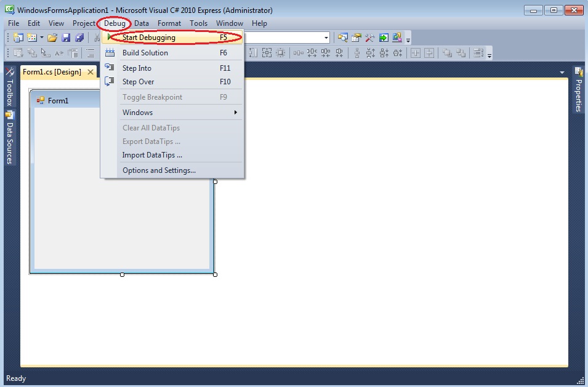Close the Form1.cs [Design] tab
This screenshot has width=588, height=387.
pyautogui.click(x=91, y=72)
